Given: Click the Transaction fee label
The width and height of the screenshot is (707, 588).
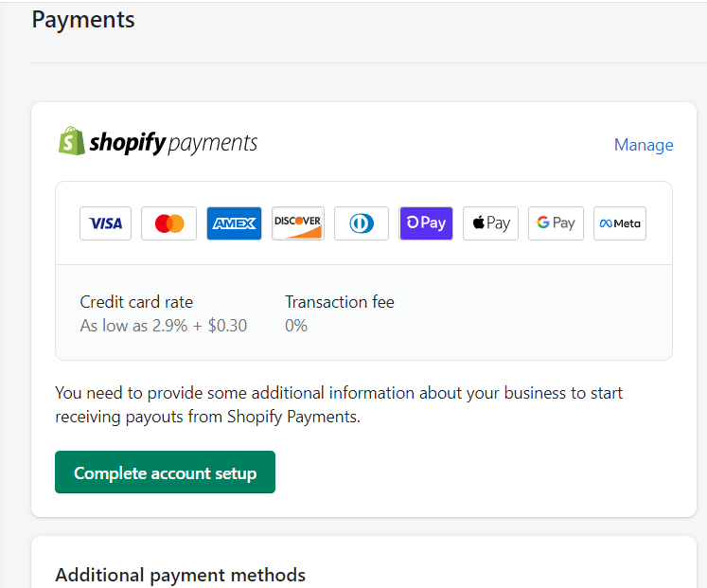Looking at the screenshot, I should tap(340, 302).
